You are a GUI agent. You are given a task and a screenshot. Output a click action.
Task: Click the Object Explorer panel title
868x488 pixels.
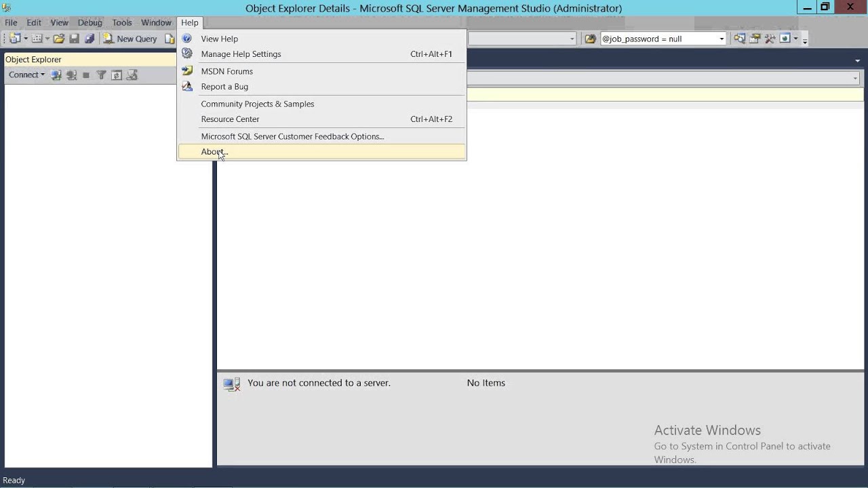point(33,60)
